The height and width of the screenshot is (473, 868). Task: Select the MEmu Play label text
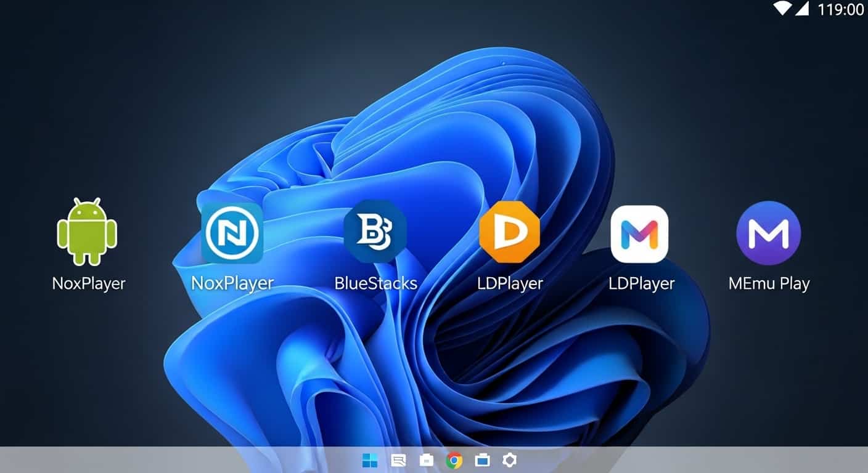point(768,283)
